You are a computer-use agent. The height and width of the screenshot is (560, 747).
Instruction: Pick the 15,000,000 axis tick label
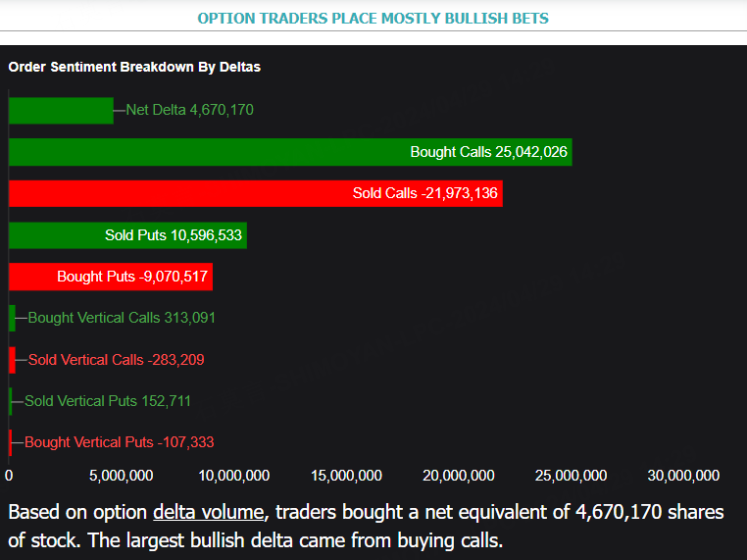[x=346, y=476]
